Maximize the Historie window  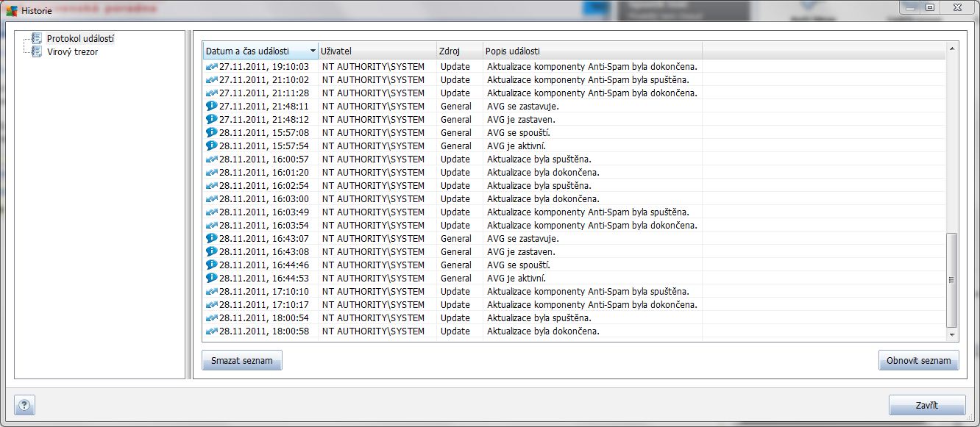tap(930, 7)
